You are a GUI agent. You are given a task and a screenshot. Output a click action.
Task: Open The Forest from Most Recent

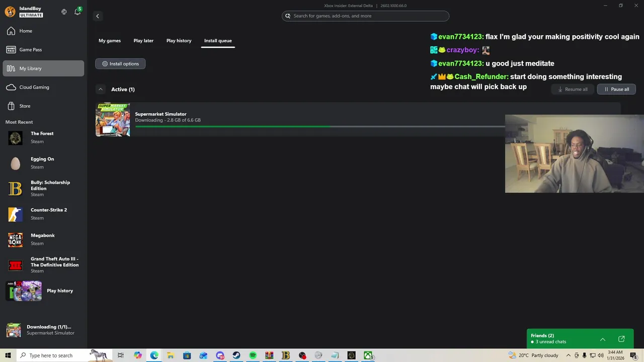[x=43, y=138]
